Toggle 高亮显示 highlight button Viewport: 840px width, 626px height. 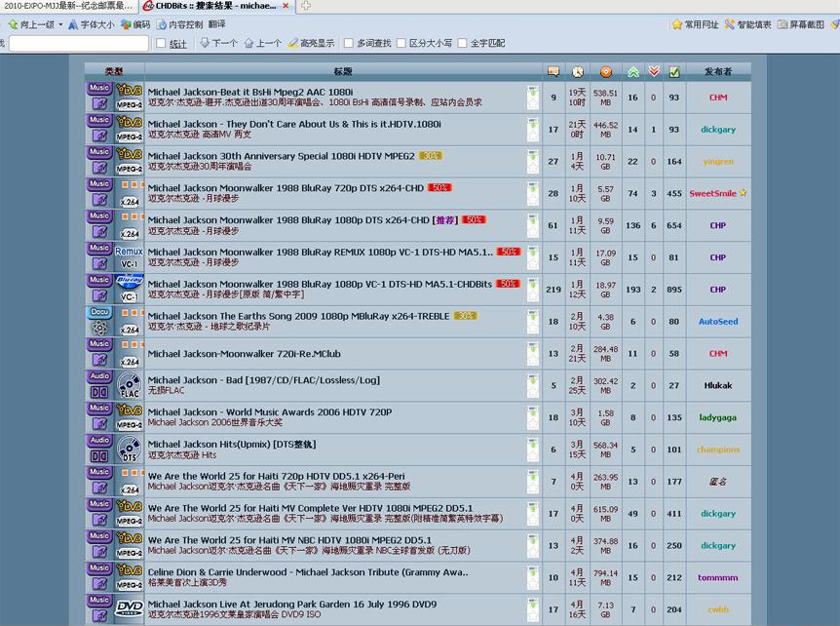point(311,43)
